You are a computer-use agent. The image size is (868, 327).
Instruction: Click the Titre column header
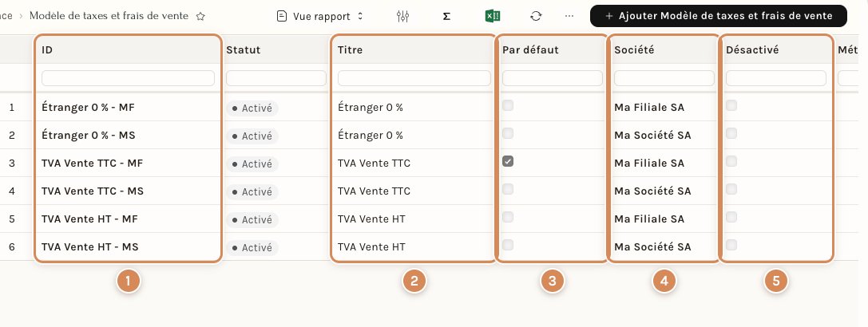point(350,49)
